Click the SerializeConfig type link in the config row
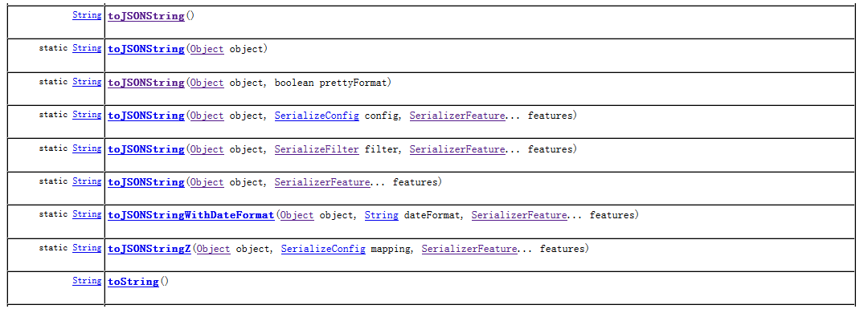Image resolution: width=868 pixels, height=313 pixels. coord(317,116)
